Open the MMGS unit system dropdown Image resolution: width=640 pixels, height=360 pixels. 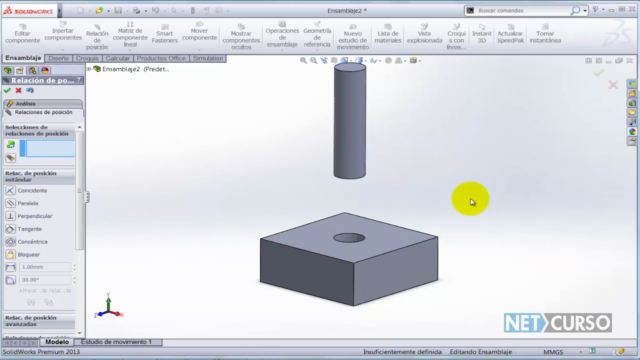(x=580, y=352)
